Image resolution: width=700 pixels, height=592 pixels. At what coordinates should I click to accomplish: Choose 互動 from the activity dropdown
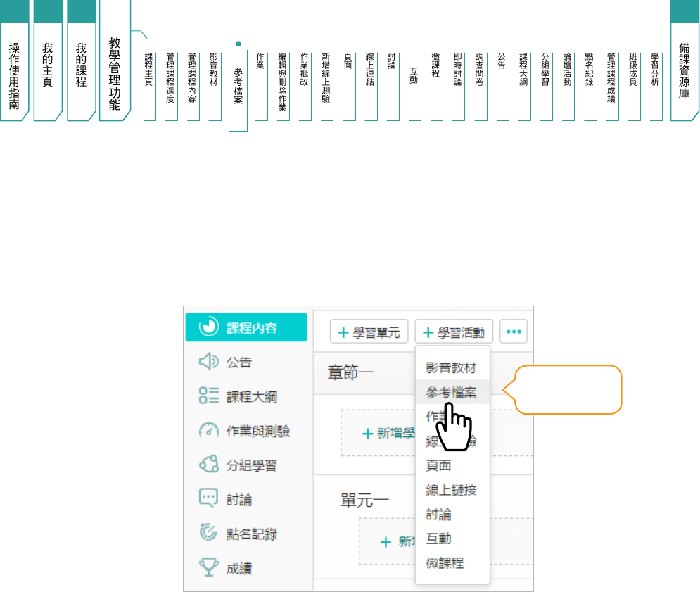tap(452, 539)
